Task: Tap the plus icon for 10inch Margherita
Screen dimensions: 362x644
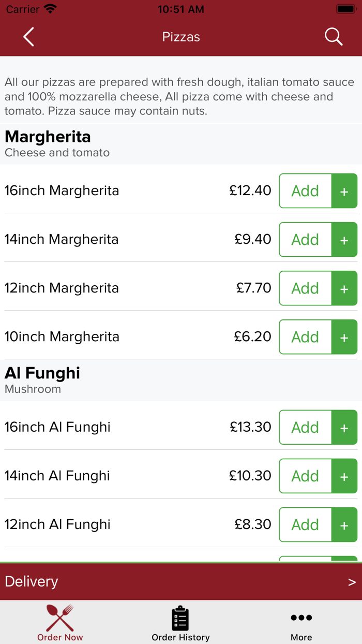Action: tap(344, 337)
